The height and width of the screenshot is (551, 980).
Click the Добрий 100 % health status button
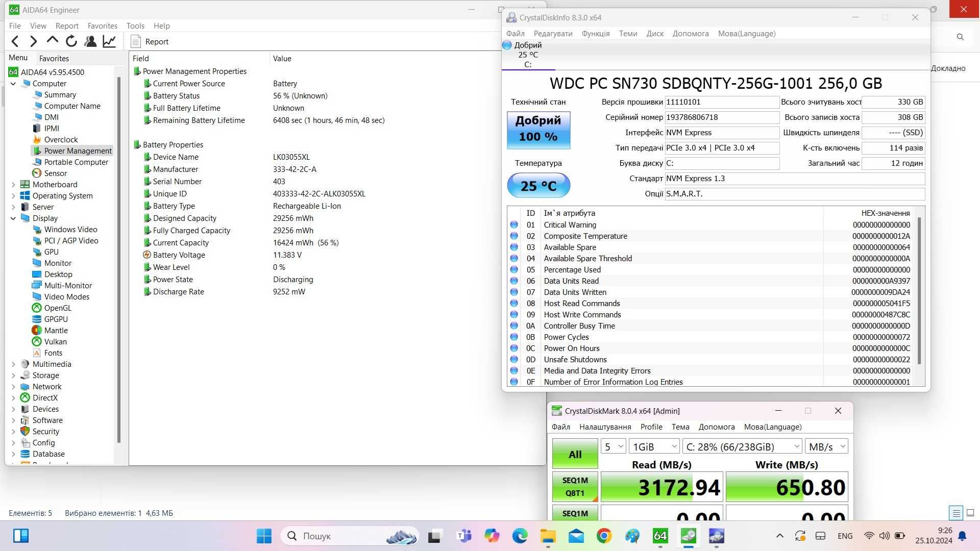click(x=538, y=131)
